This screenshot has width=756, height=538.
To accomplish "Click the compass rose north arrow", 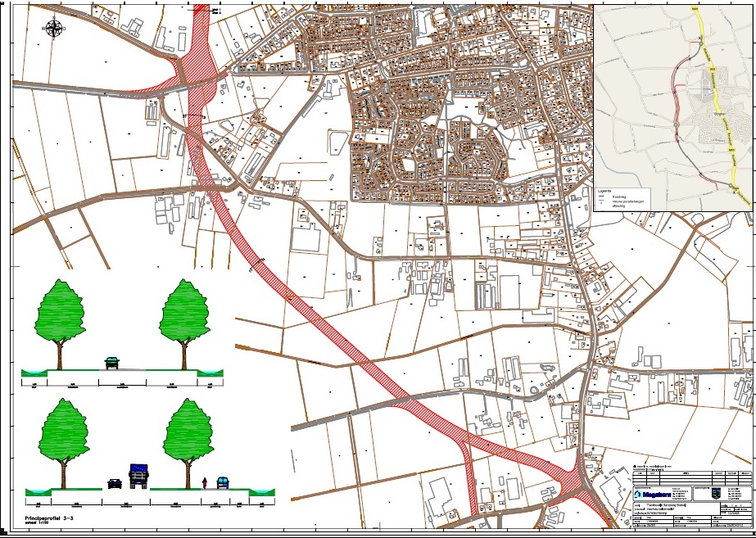I will 54,29.
